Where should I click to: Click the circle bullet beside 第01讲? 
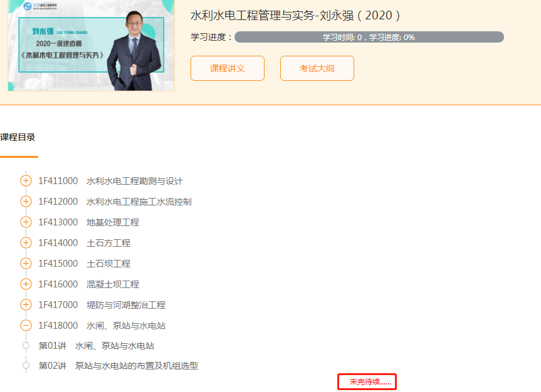(26, 346)
